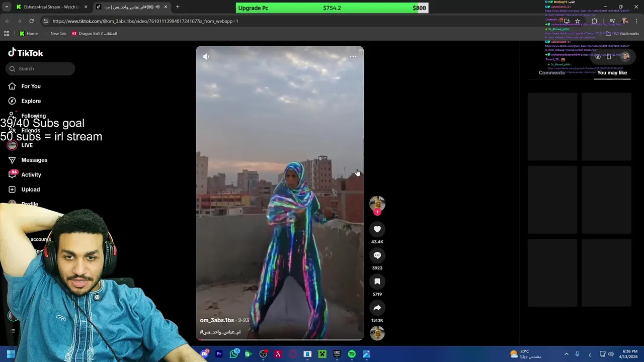The image size is (644, 362).
Task: Follow creator with the red plus badge
Action: point(377,212)
